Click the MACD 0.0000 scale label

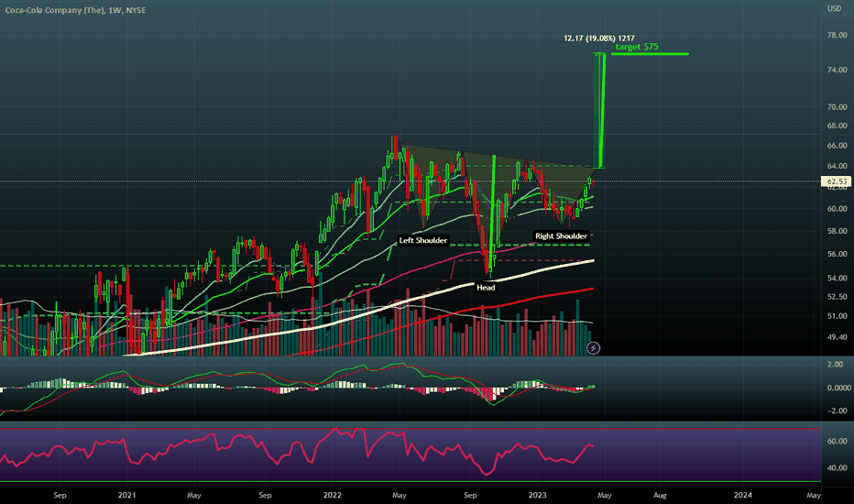(838, 388)
